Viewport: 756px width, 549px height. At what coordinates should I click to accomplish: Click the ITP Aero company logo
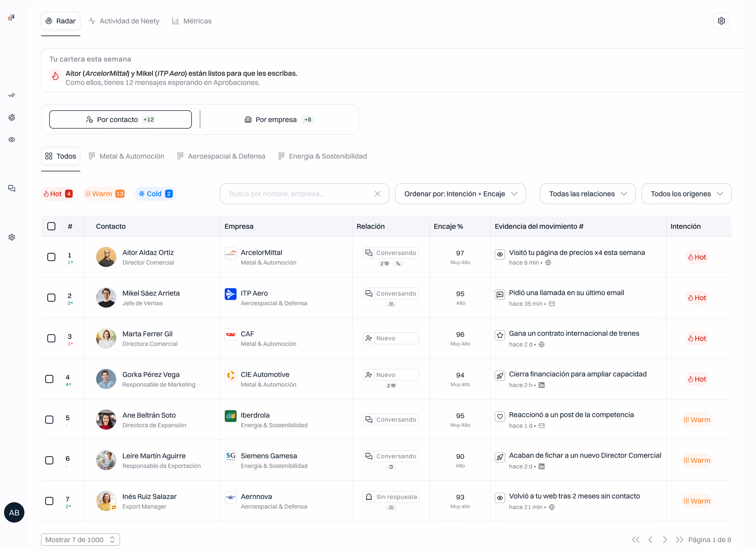tap(230, 294)
